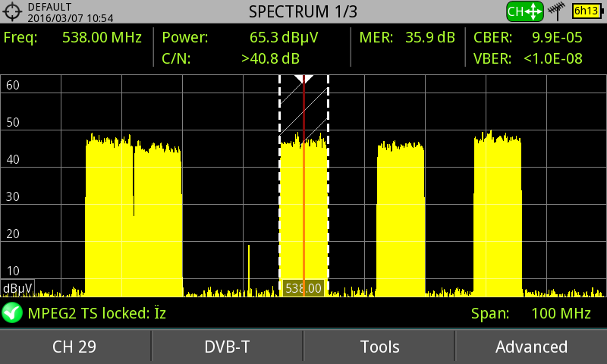607x364 pixels.
Task: Click the red vertical frequency cursor line
Action: click(x=304, y=186)
